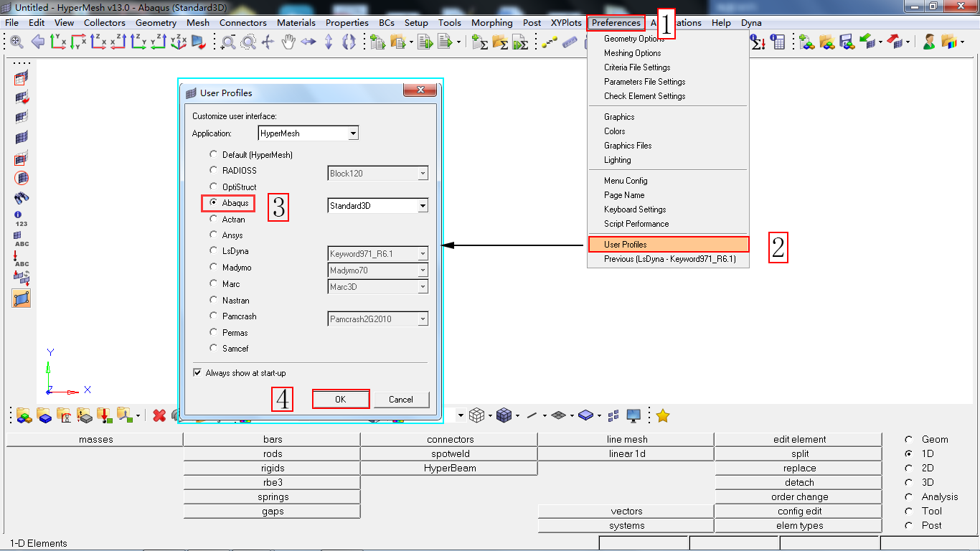Click the previous view left arrow icon
Image resolution: width=980 pixels, height=551 pixels.
click(37, 42)
